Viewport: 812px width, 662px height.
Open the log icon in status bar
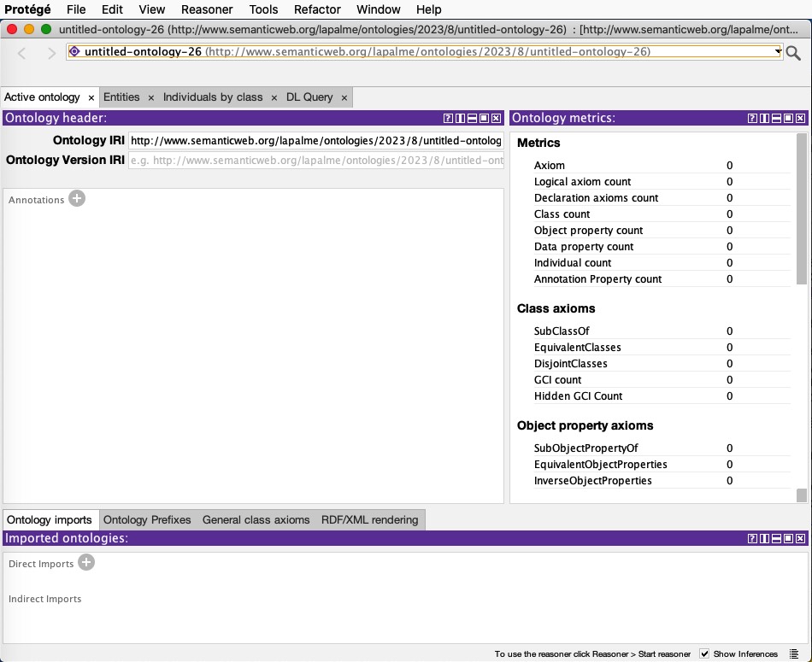(x=794, y=654)
